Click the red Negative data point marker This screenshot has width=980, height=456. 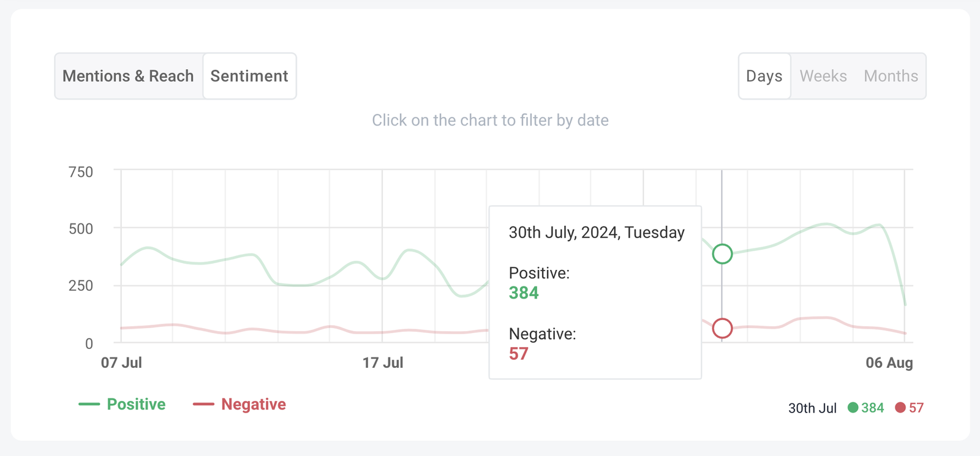pyautogui.click(x=722, y=329)
